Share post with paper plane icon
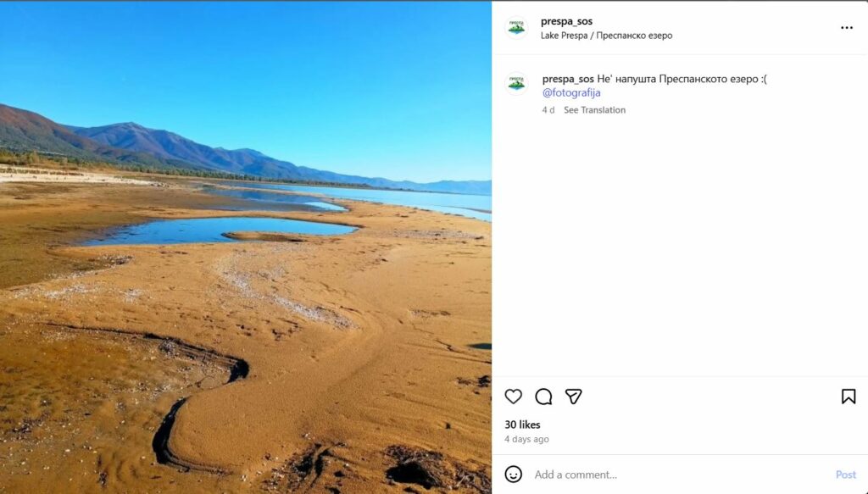Viewport: 868px width, 494px height. click(574, 397)
